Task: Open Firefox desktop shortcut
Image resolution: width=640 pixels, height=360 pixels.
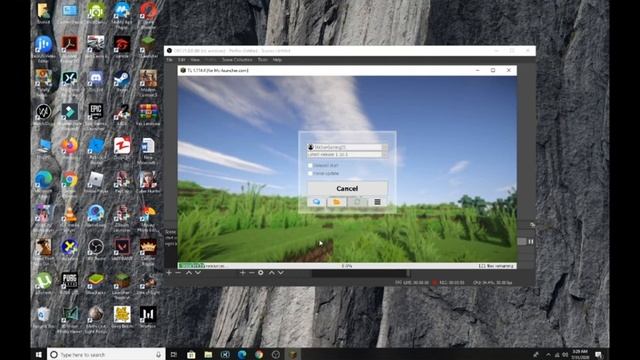Action: (69, 148)
